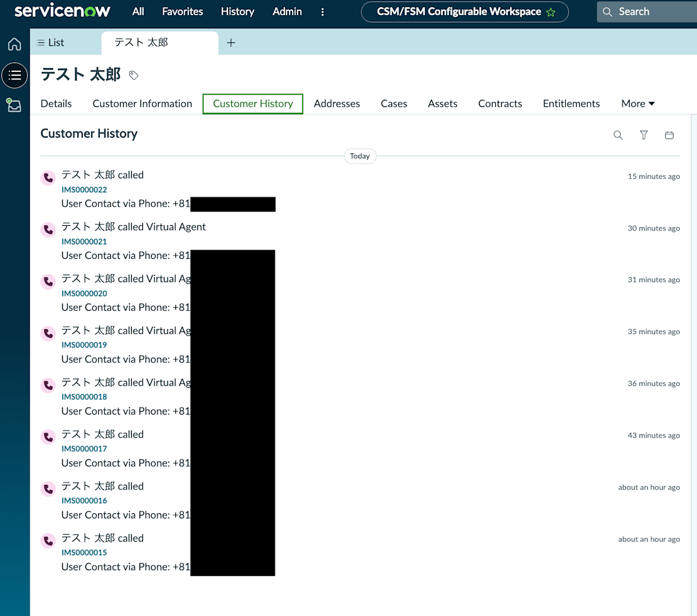Click phone icon for IMS0000016 entry
697x616 pixels.
pos(48,489)
